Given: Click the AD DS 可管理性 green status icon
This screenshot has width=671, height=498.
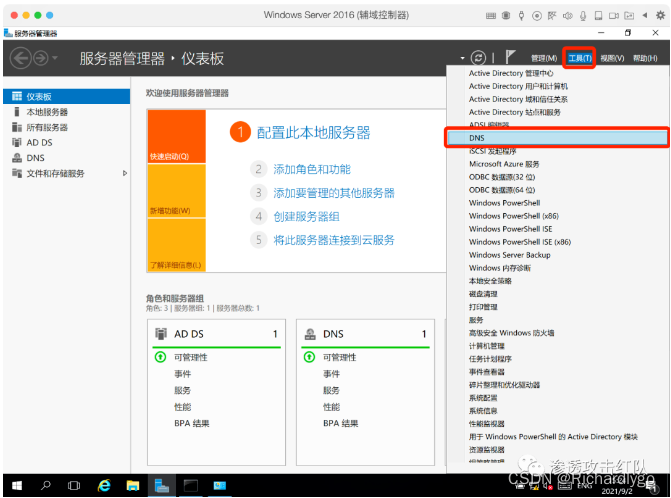Looking at the screenshot, I should click(160, 357).
